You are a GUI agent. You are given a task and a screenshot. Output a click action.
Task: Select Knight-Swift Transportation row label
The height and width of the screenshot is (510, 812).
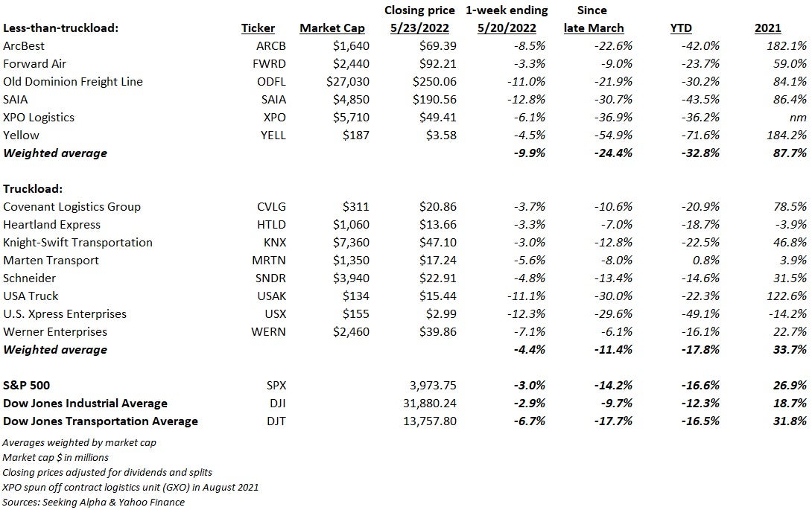[77, 243]
